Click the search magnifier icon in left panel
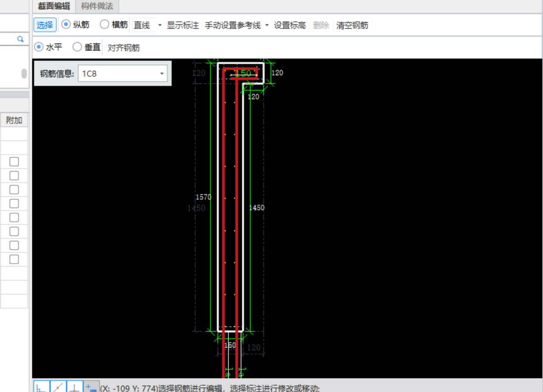Viewport: 543px width, 392px height. (20, 39)
